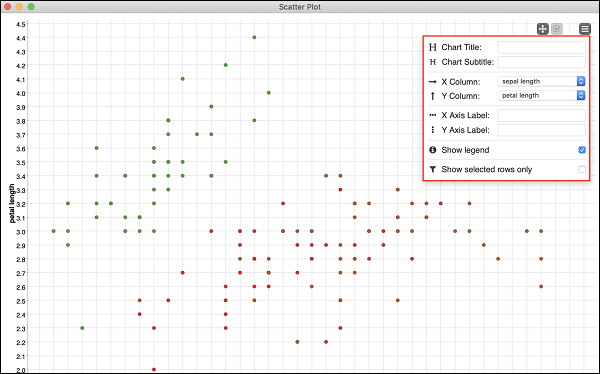
Task: Activate the pan/move mode icon
Action: pos(543,29)
